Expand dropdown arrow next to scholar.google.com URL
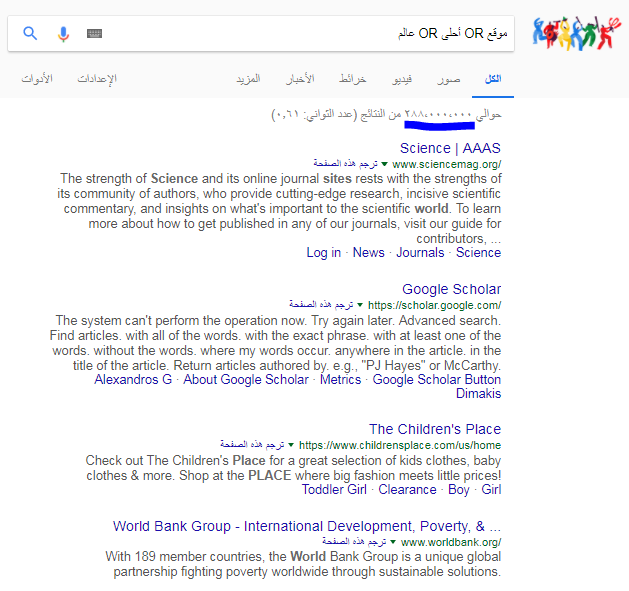Viewport: 629px width, 591px height. 360,305
